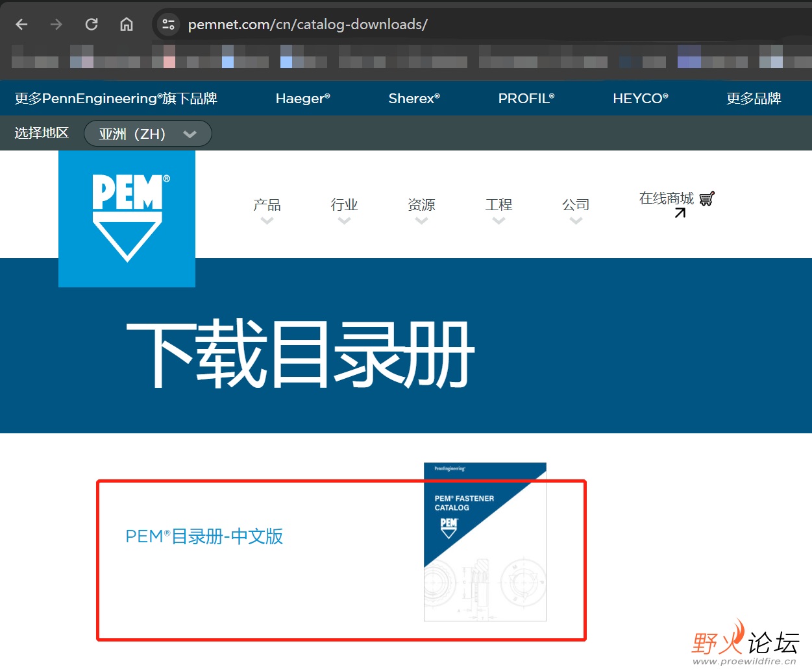This screenshot has width=812, height=672.
Task: Open the 工程 navigation menu
Action: click(498, 205)
